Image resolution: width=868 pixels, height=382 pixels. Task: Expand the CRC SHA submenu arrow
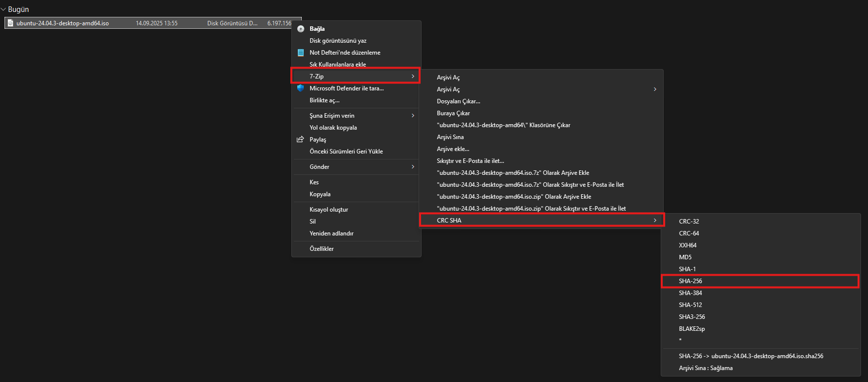click(655, 221)
